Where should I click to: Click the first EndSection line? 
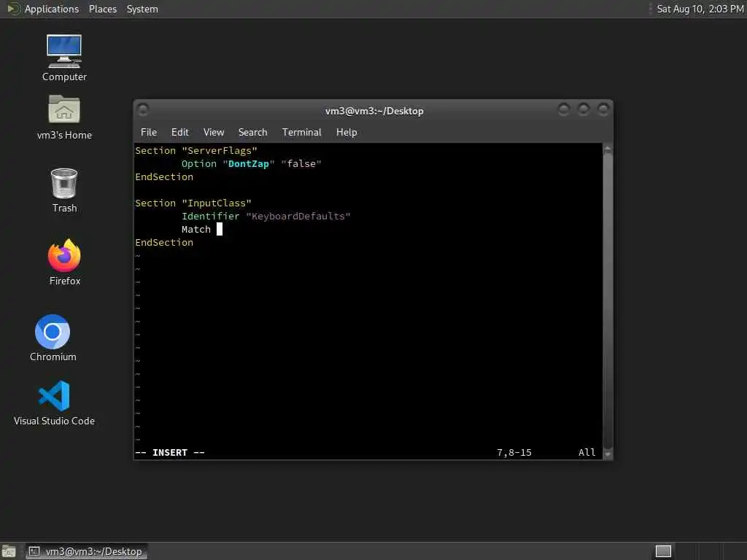[164, 176]
